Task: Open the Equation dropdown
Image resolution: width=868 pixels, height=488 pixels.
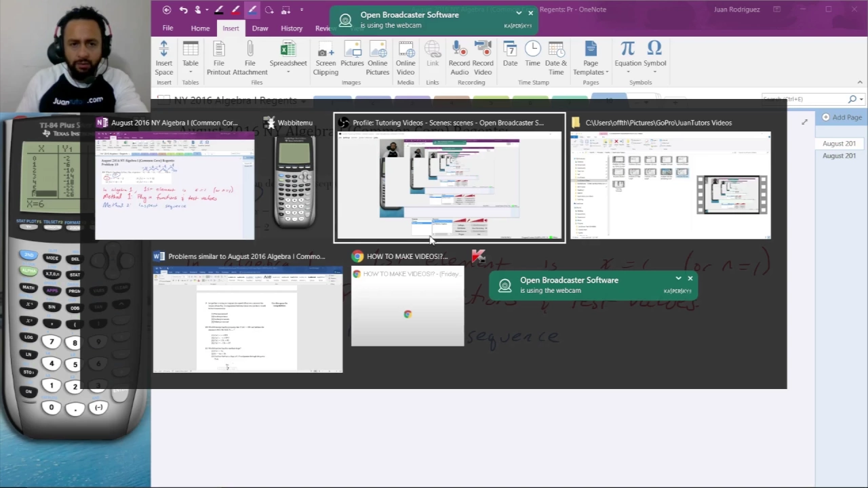Action: pos(628,58)
